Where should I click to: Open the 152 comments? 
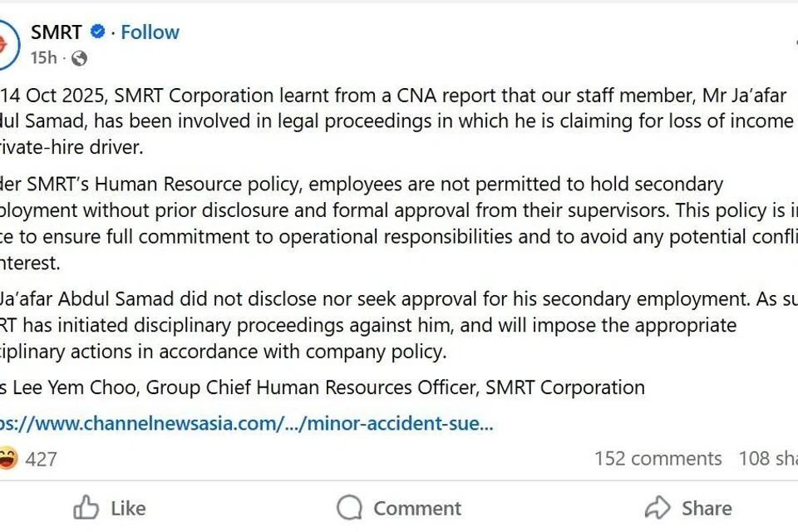click(x=658, y=459)
